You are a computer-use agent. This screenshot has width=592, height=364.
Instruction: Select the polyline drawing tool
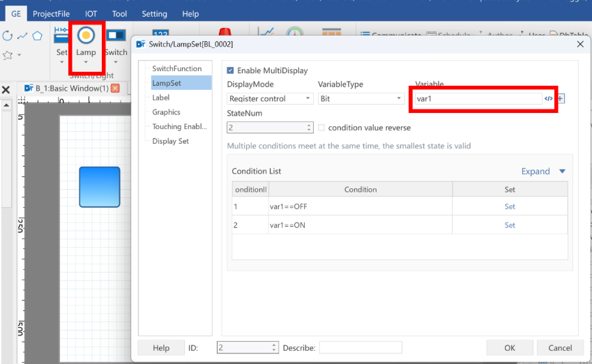coord(22,36)
